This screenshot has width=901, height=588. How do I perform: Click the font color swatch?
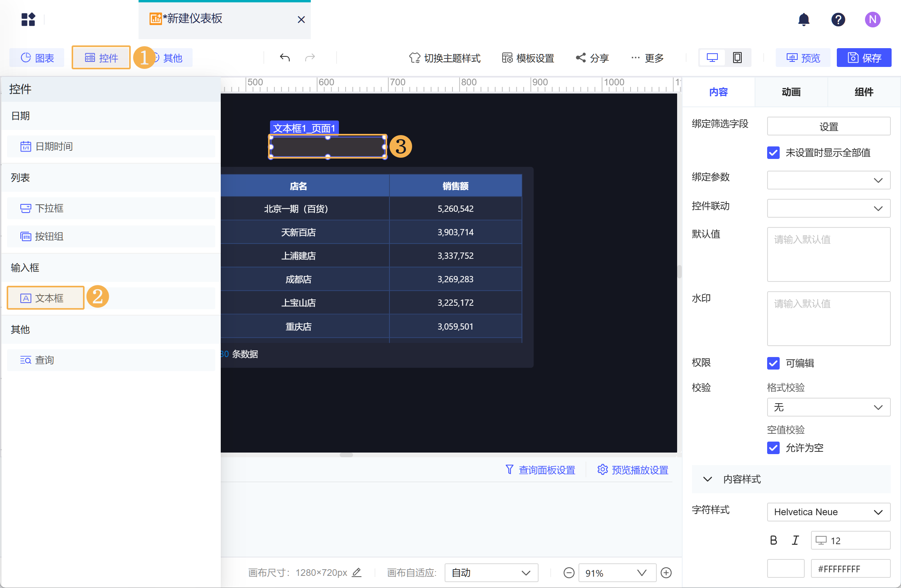point(786,568)
